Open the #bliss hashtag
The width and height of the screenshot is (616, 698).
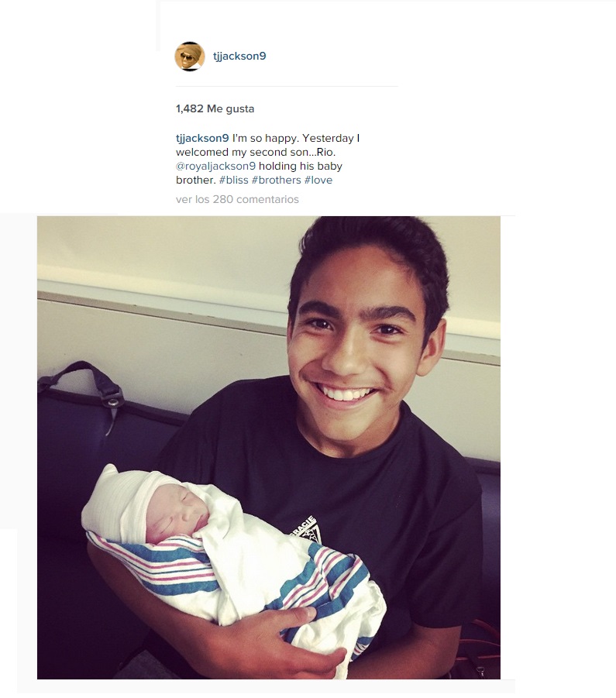(x=234, y=180)
